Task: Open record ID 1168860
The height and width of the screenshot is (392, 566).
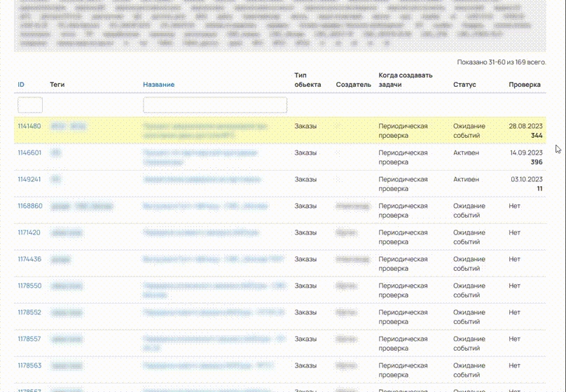Action: (30, 206)
